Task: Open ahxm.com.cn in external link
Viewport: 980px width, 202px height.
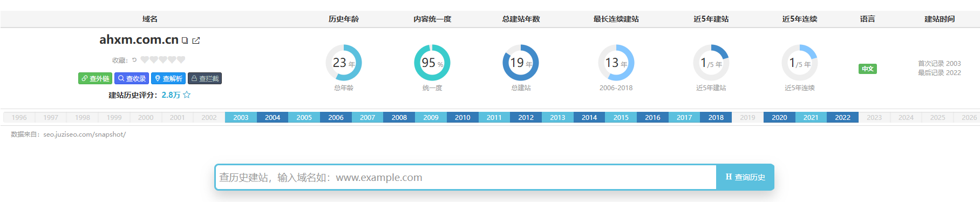Action: tap(196, 41)
